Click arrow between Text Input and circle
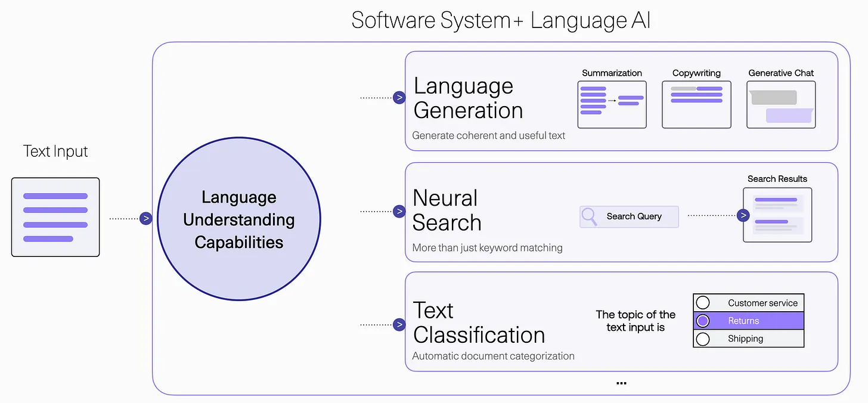This screenshot has height=403, width=868. click(x=145, y=219)
